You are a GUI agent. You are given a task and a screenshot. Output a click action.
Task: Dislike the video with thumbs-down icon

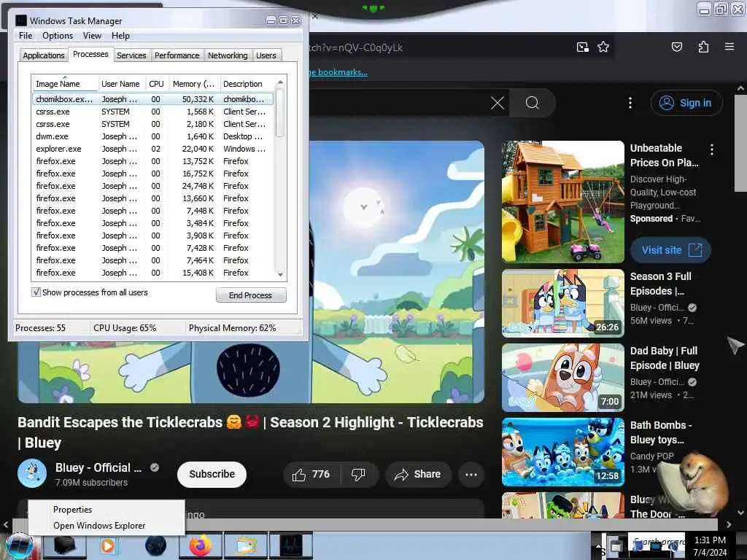[358, 474]
